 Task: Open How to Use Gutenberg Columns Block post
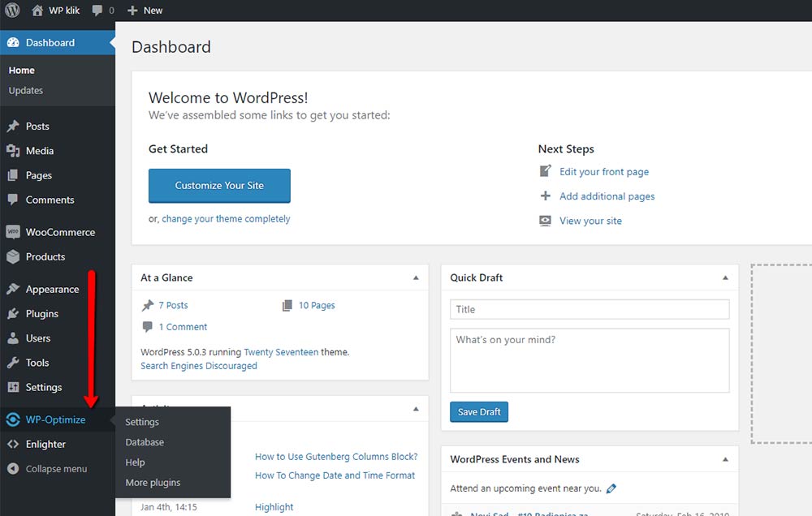click(x=336, y=457)
